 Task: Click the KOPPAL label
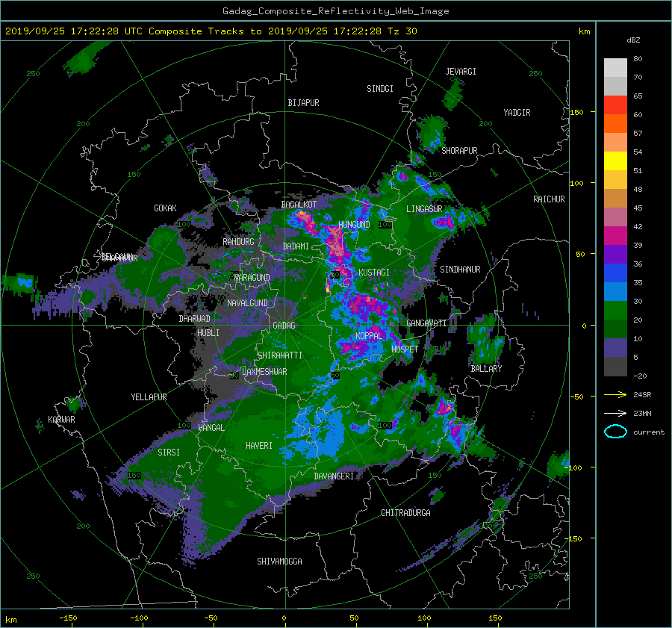(369, 336)
